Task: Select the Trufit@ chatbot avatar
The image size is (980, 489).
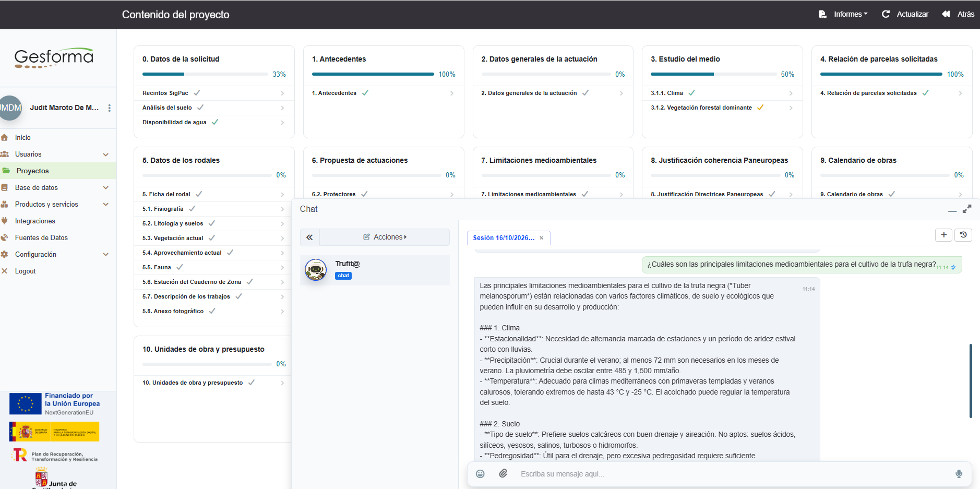Action: pyautogui.click(x=316, y=270)
